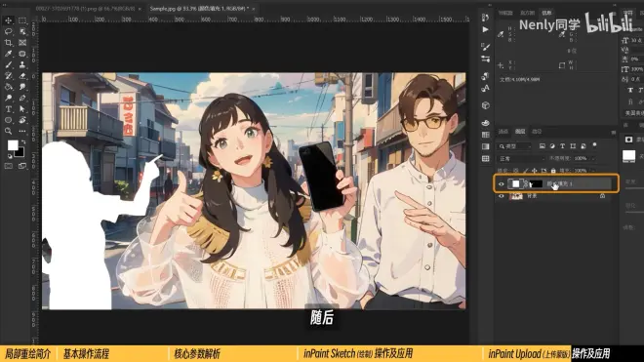Hide the color fill layer
This screenshot has height=362, width=644.
(x=502, y=184)
